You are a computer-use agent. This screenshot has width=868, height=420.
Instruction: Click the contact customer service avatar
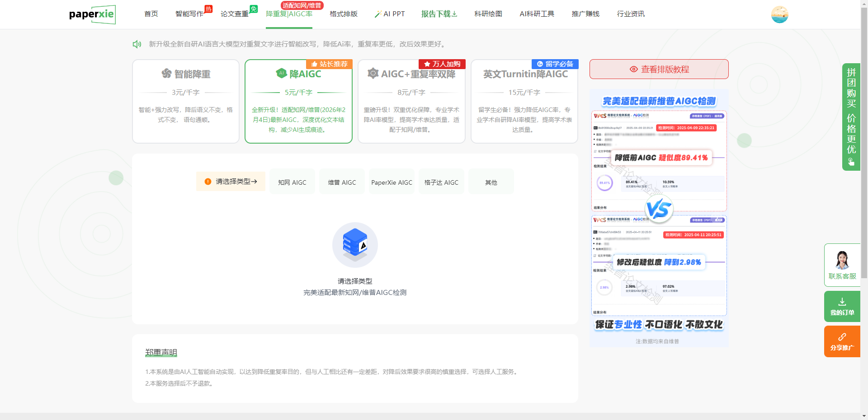pos(842,261)
